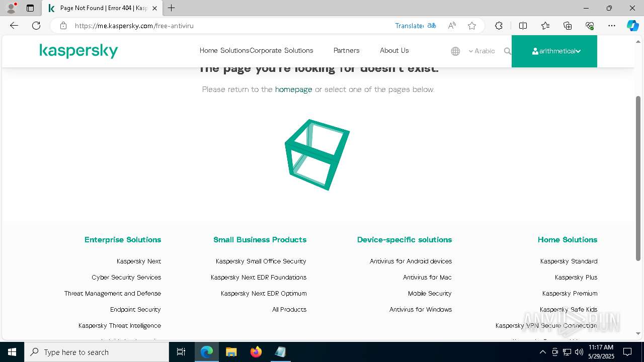
Task: Click the page vertical scrollbar
Action: [638, 178]
